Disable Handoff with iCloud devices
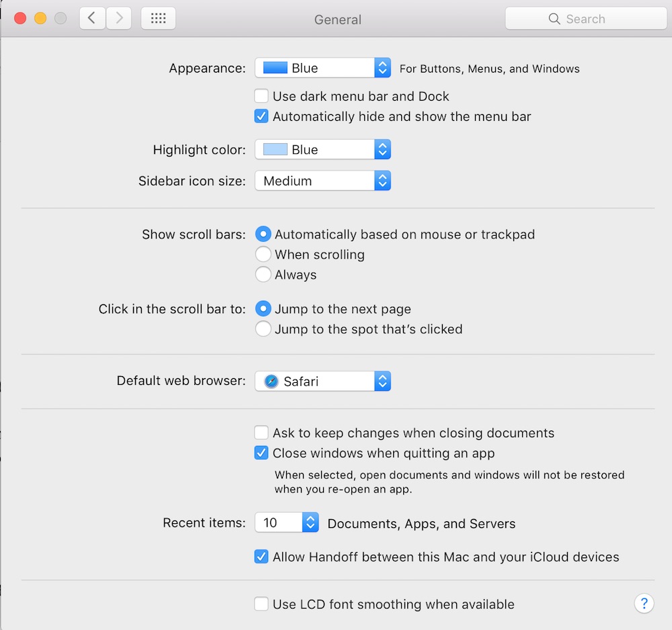 (261, 557)
